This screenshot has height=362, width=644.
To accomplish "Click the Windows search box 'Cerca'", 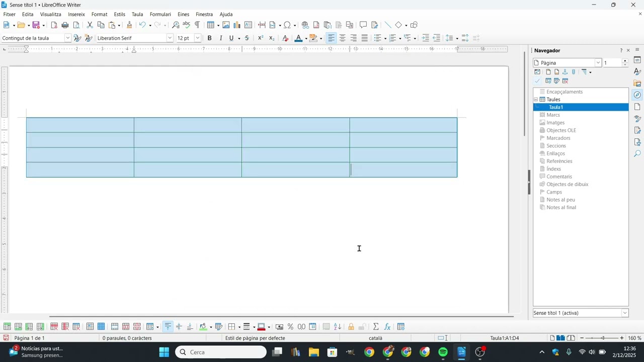I will 221,352.
